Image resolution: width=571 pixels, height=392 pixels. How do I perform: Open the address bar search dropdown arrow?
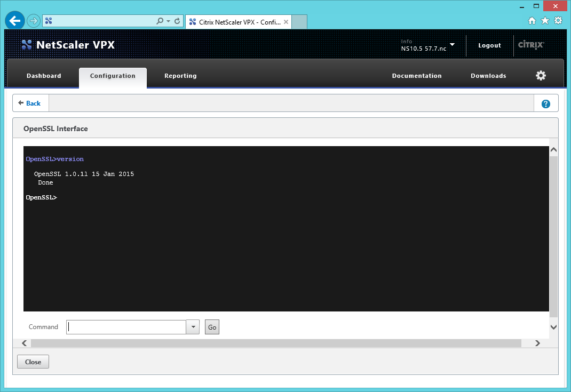[168, 21]
